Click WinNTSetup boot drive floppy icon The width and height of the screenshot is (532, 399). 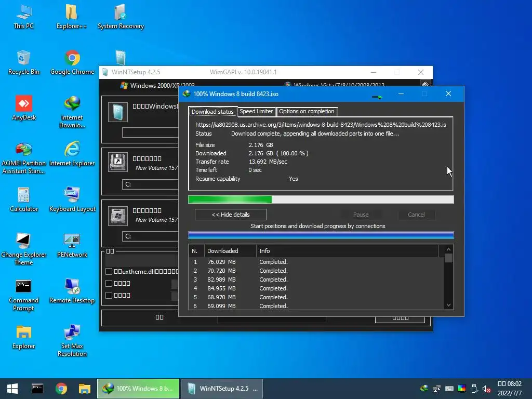pyautogui.click(x=118, y=162)
